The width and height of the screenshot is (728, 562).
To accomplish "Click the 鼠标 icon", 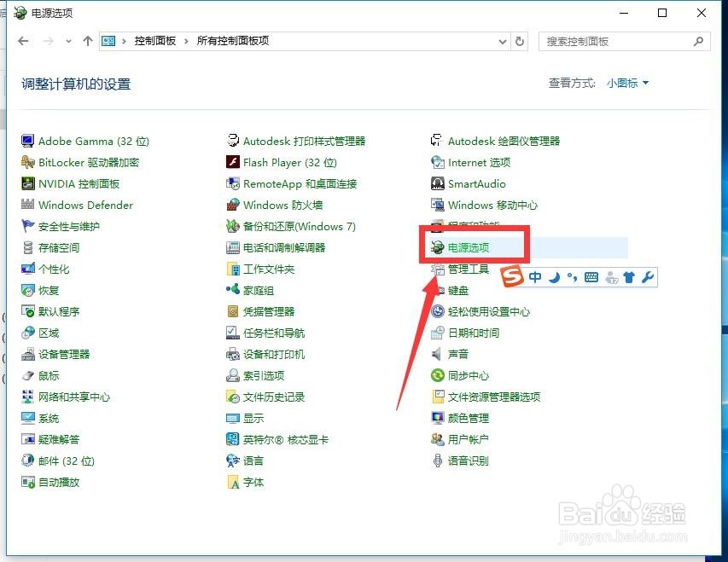I will 28,375.
